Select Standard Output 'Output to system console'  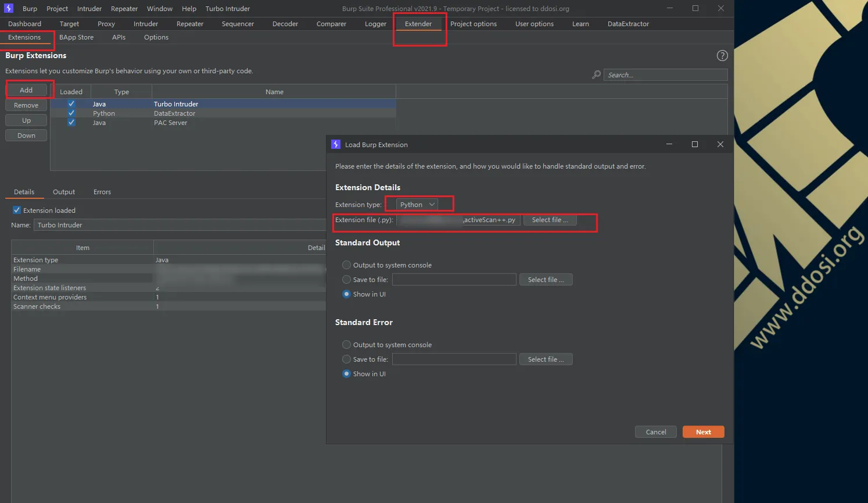(x=346, y=265)
